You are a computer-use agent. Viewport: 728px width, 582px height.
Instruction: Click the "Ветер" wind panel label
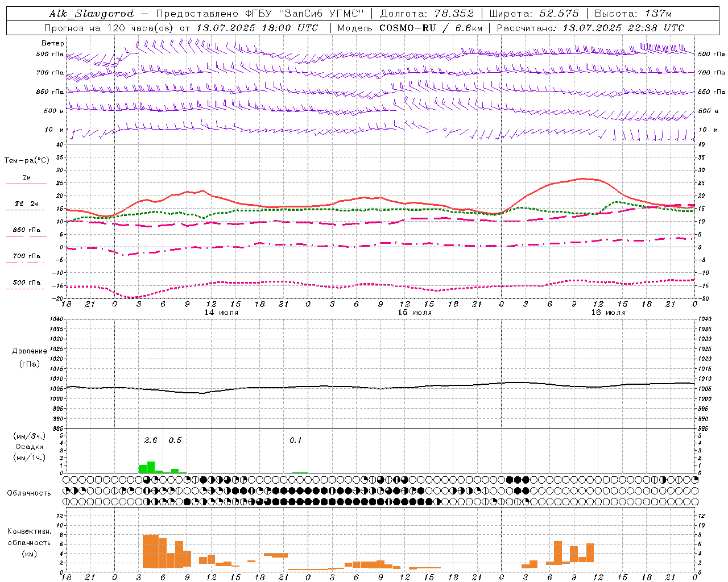click(x=53, y=43)
